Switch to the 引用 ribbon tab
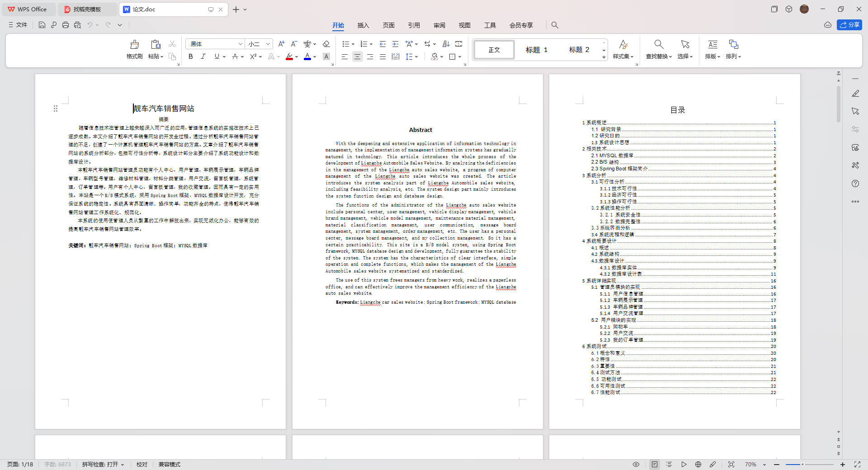 (414, 25)
